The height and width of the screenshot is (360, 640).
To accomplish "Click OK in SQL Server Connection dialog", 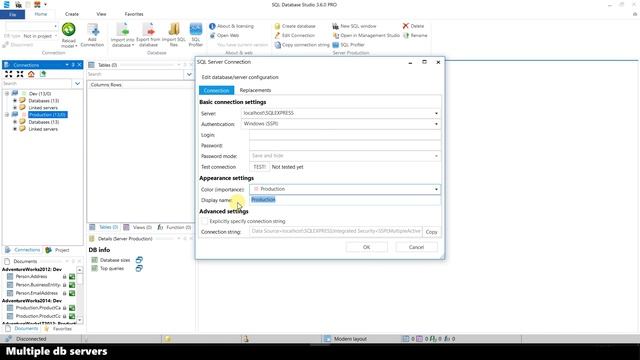I will (x=367, y=247).
